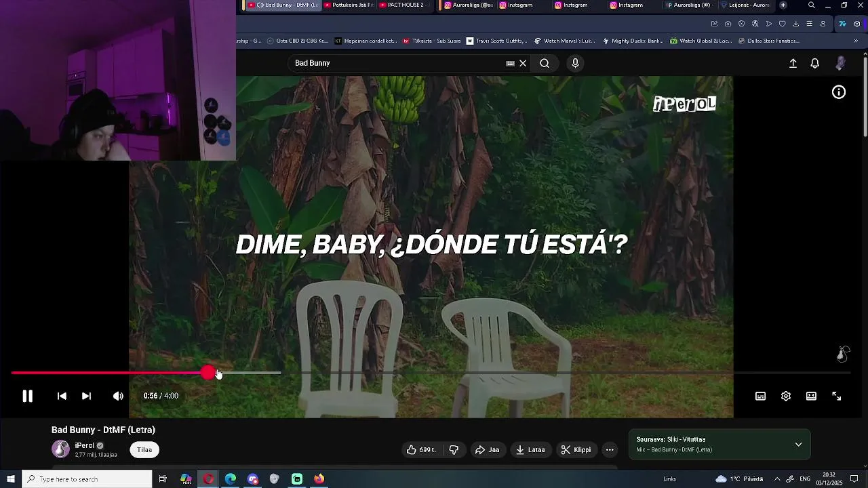Image resolution: width=868 pixels, height=488 pixels.
Task: Switch to theater mode view
Action: pos(811,396)
